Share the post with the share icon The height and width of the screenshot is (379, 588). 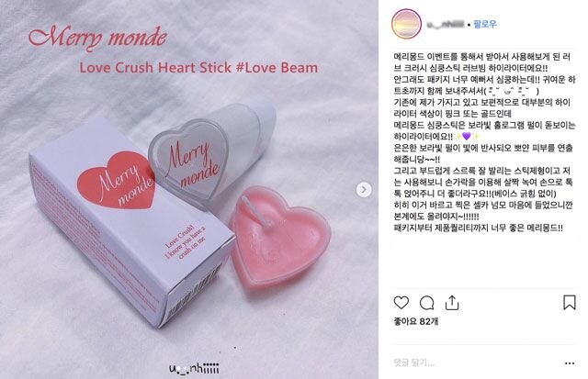(452, 303)
